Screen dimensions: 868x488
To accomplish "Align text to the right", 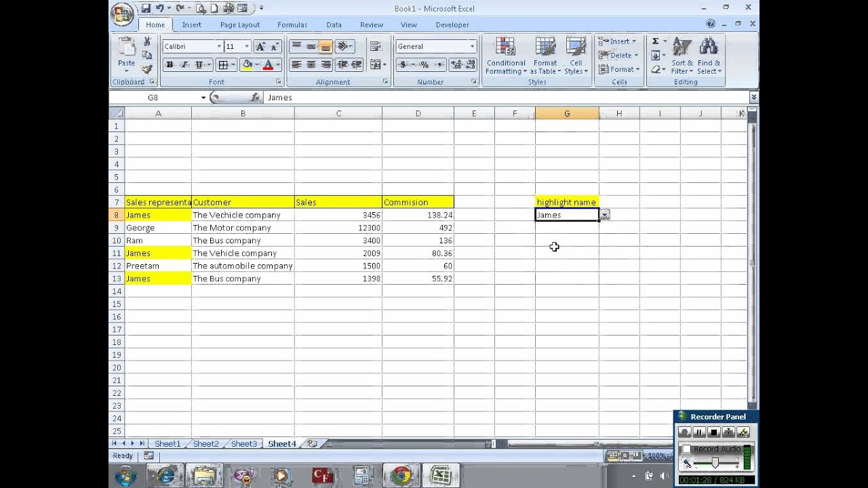I will click(x=326, y=64).
